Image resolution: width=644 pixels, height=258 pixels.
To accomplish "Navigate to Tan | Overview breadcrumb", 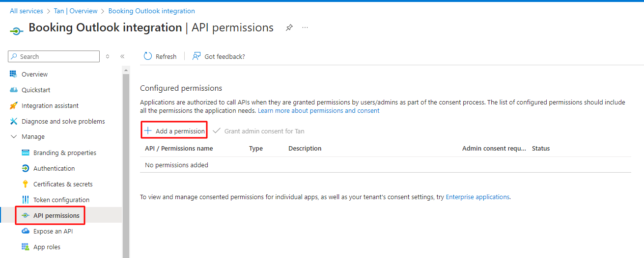I will [76, 11].
